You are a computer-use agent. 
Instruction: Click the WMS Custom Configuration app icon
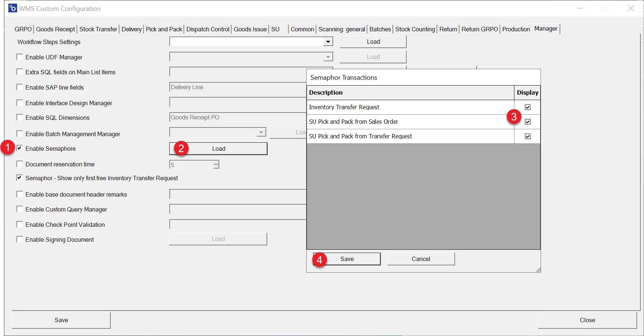(x=13, y=8)
